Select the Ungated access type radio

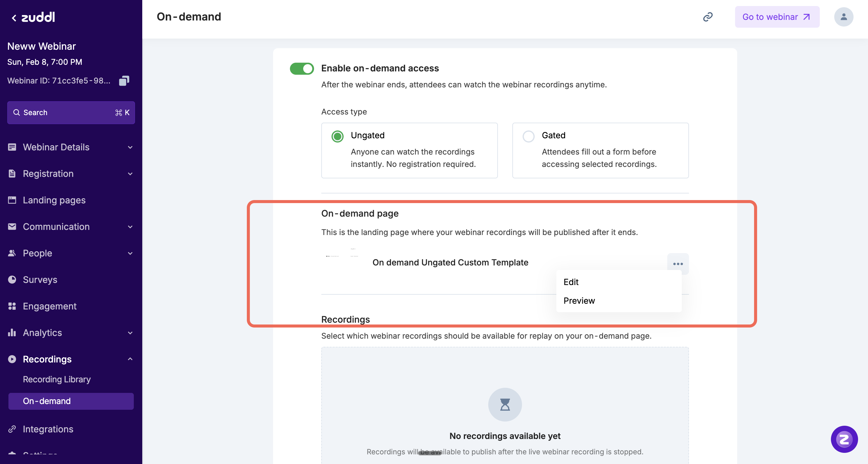pos(337,136)
